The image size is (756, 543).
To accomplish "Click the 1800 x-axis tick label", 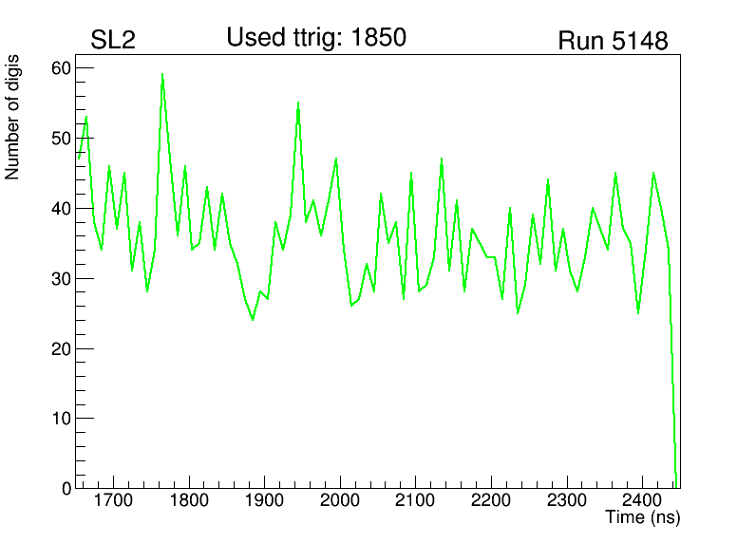I will click(189, 500).
